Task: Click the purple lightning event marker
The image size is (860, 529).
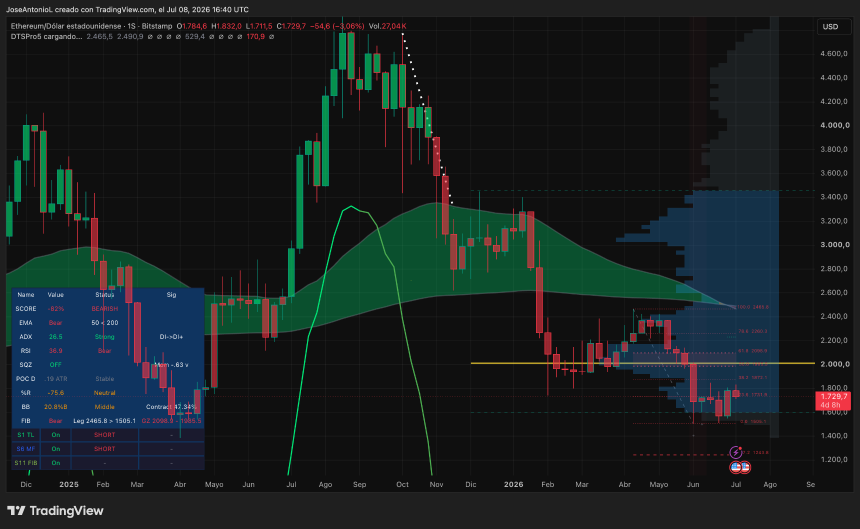Action: pos(735,452)
